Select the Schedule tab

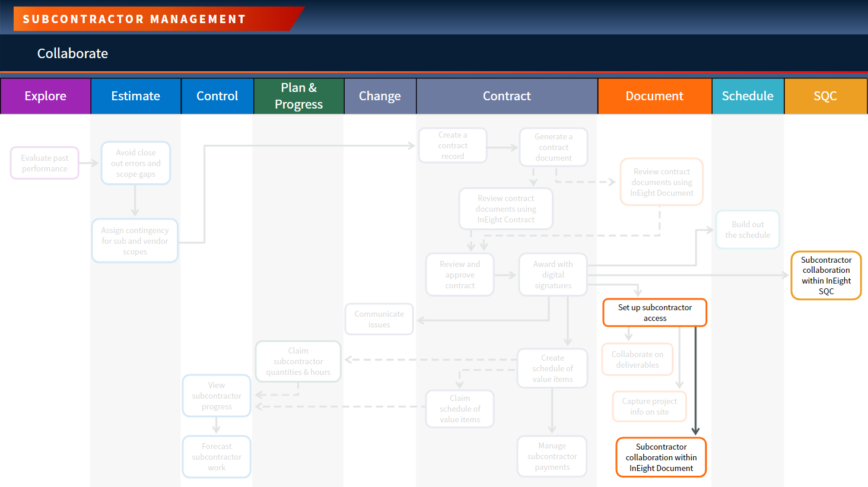[x=748, y=96]
